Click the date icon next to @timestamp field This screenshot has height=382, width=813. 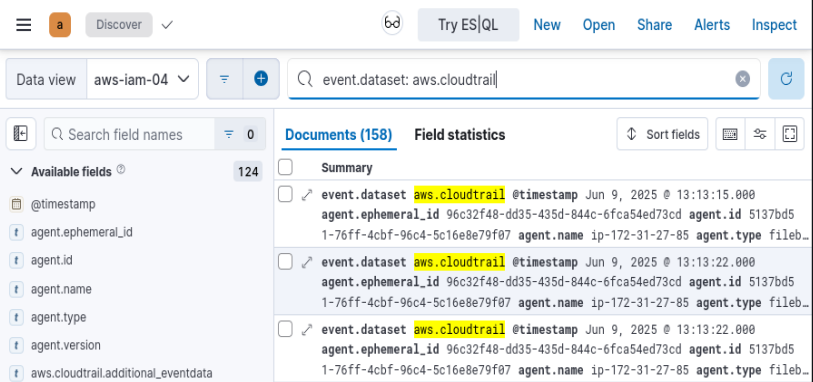click(17, 204)
